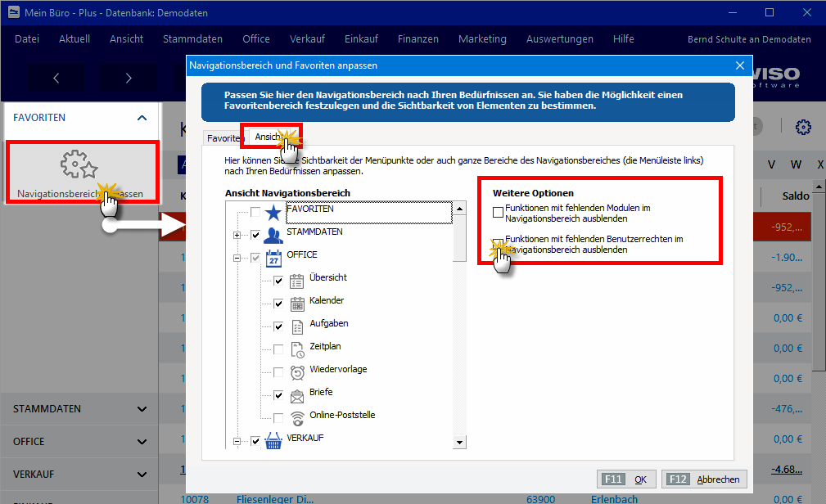
Task: Click the Online-Poststelle wifi icon
Action: 297,418
